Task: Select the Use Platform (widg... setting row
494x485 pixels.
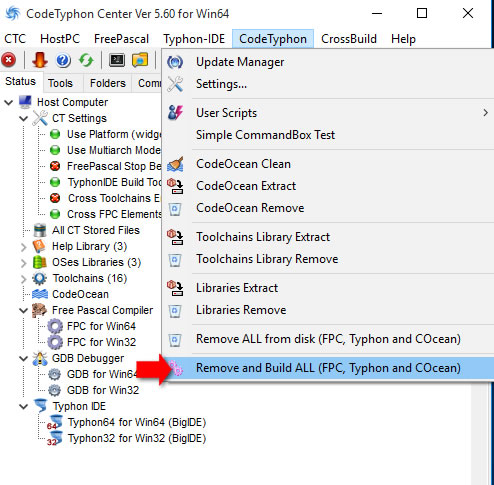Action: coord(114,134)
